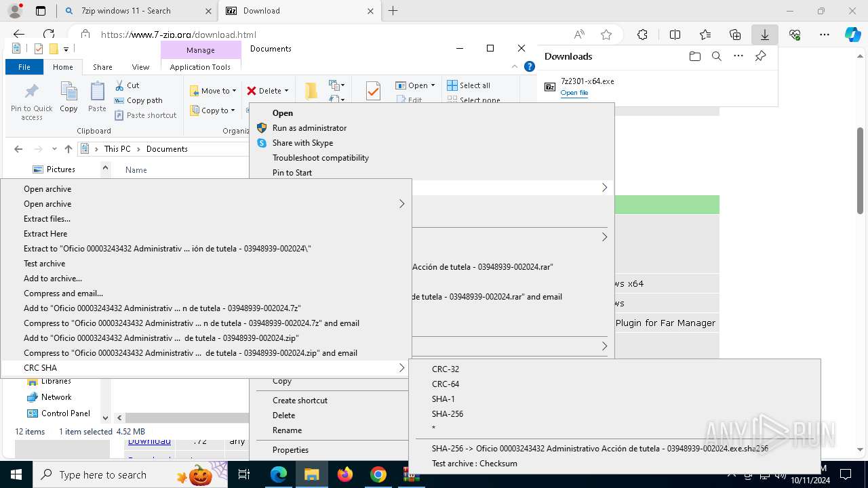868x488 pixels.
Task: Click Add to favorites star icon
Action: pyautogui.click(x=606, y=35)
